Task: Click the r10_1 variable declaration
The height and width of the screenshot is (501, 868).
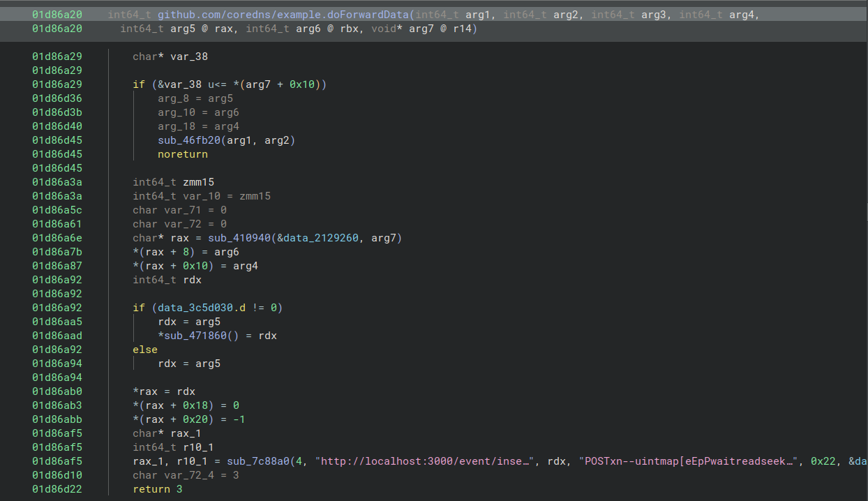Action: point(197,447)
